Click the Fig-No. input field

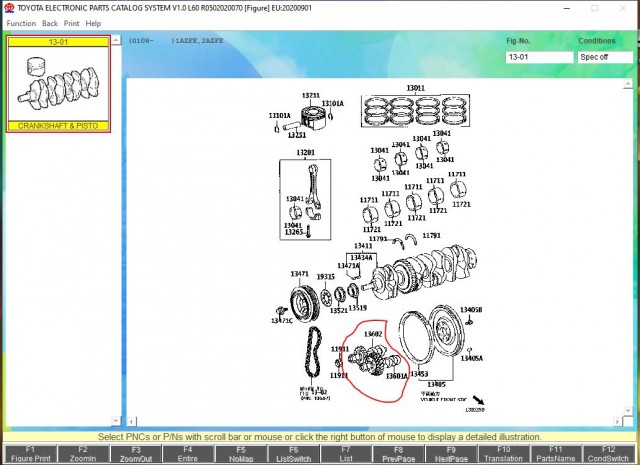coord(539,57)
